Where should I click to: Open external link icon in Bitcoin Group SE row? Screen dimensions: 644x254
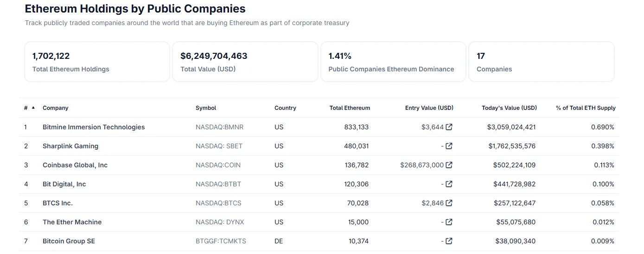point(449,241)
